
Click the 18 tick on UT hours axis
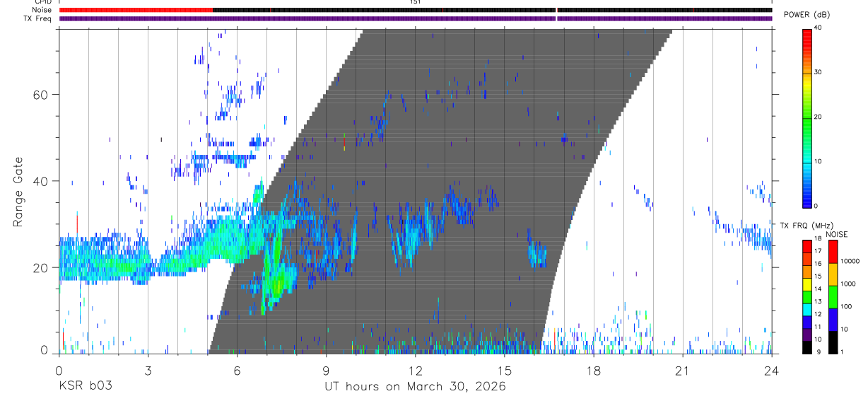coord(594,370)
